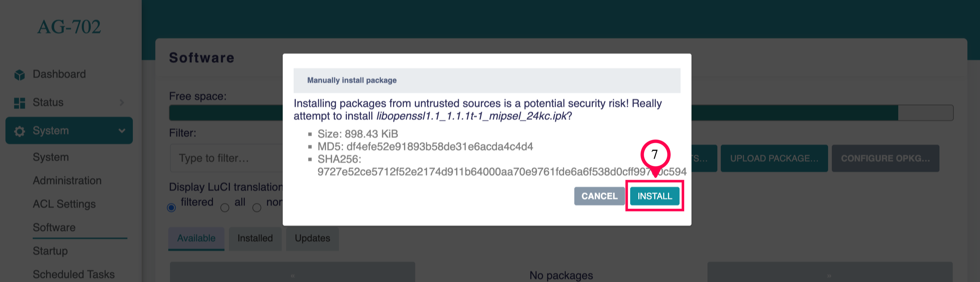Expand the Status menu chevron
Viewport: 980px width, 282px height.
[122, 103]
